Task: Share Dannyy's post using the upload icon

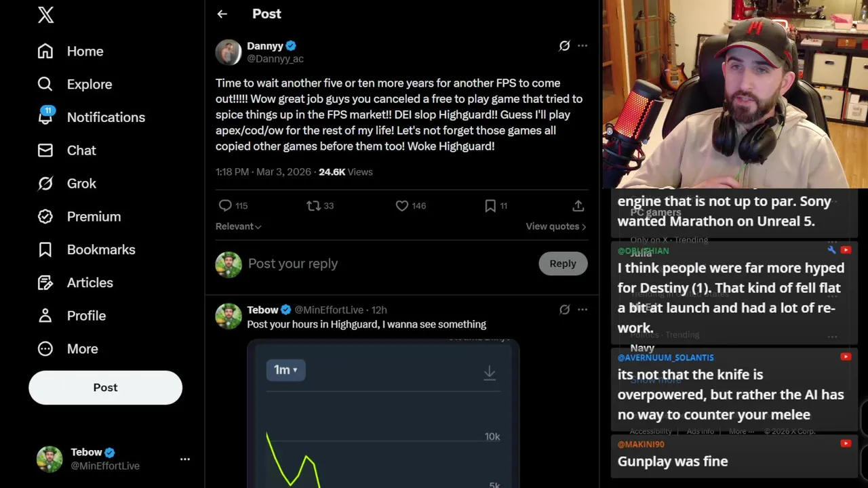Action: click(x=578, y=205)
